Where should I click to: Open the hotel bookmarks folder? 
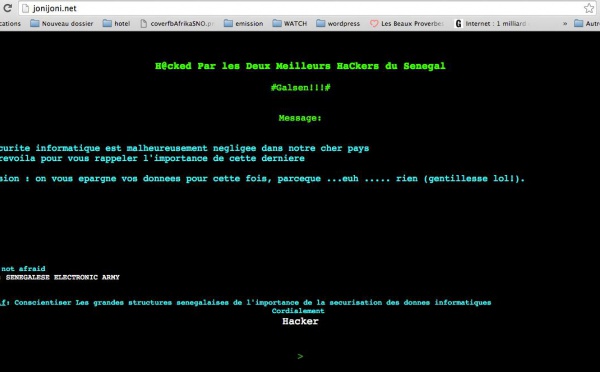[x=117, y=23]
